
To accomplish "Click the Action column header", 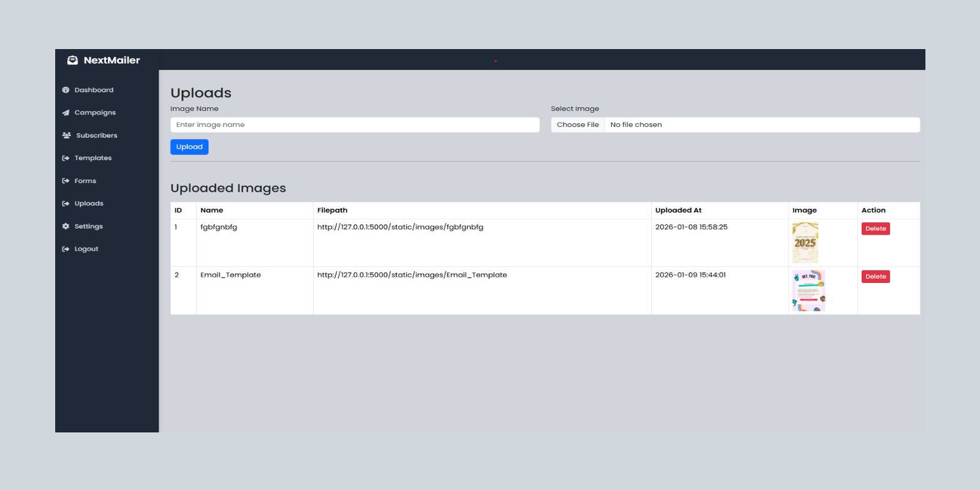I will (x=873, y=210).
